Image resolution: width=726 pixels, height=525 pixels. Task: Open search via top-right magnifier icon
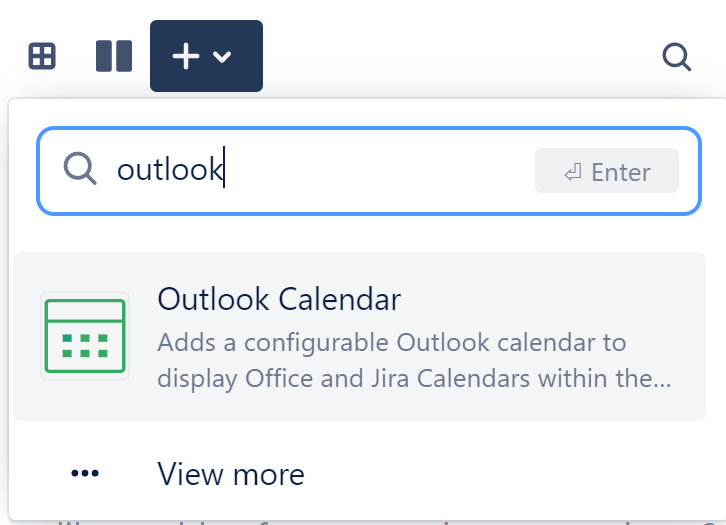tap(677, 57)
